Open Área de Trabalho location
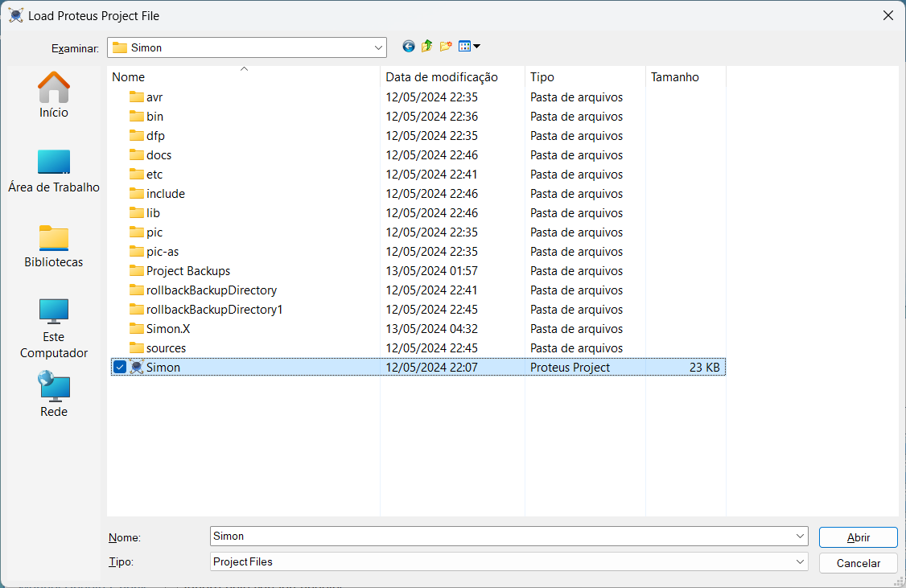Viewport: 906px width, 588px height. (x=54, y=171)
